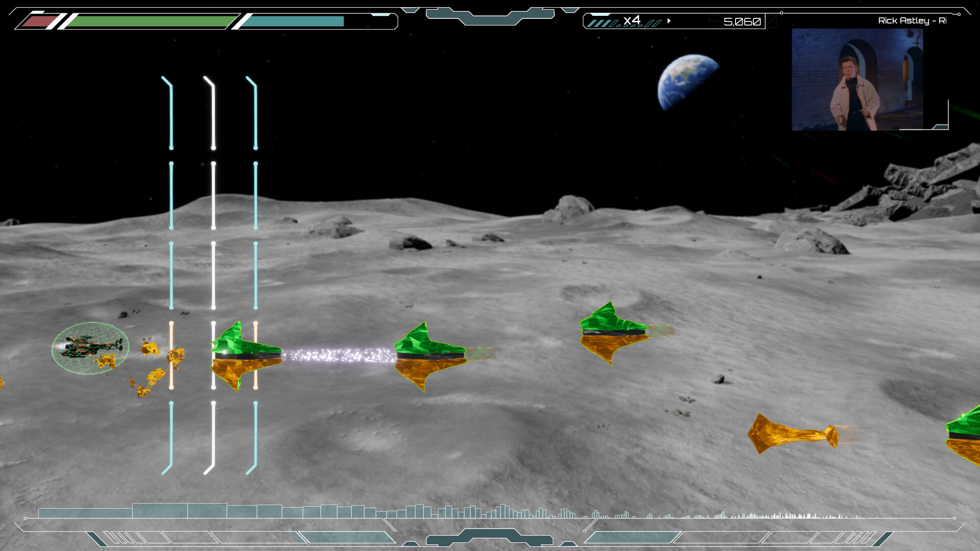Image resolution: width=980 pixels, height=551 pixels.
Task: Open the Rick Astley music video thumbnail
Action: point(857,79)
